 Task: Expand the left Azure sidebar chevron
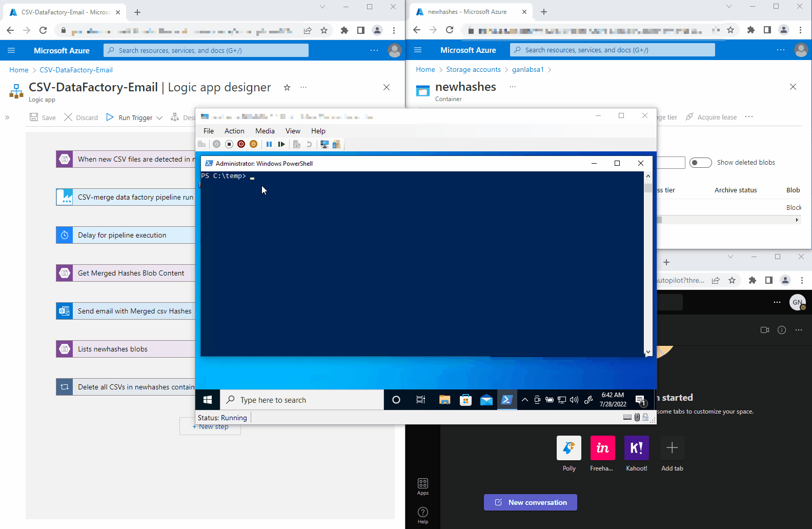point(7,117)
